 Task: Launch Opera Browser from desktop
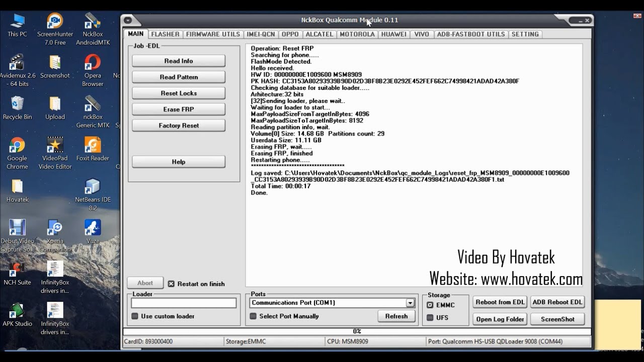93,70
